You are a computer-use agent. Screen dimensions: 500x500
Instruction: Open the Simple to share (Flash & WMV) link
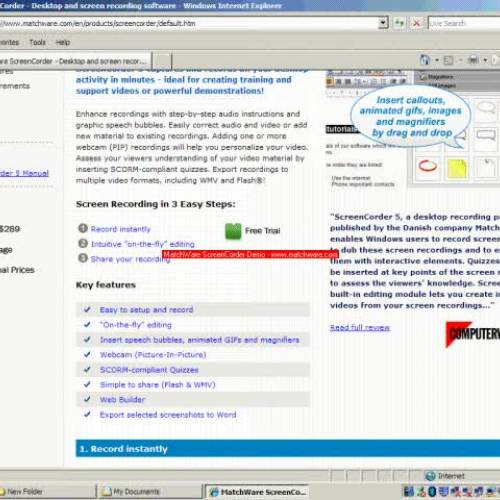158,385
